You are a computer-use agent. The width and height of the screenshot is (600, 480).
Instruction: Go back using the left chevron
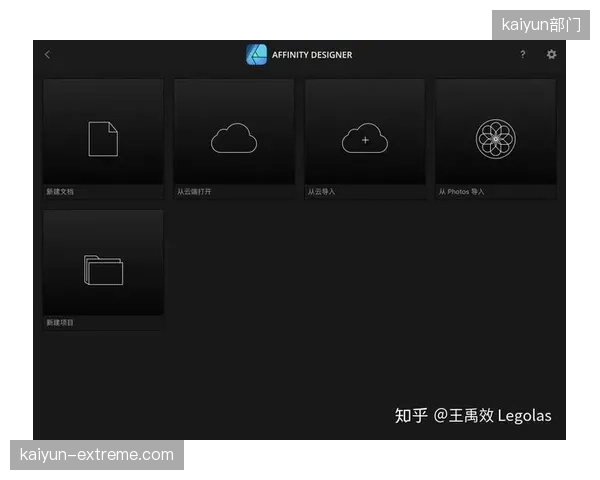pyautogui.click(x=47, y=55)
